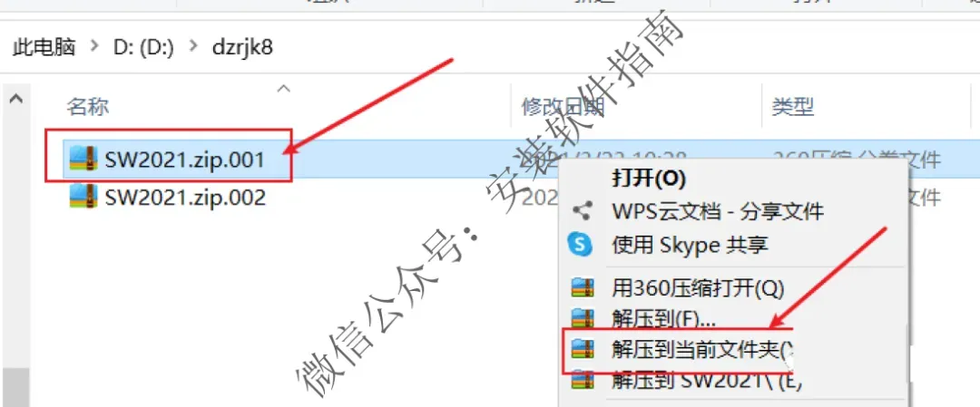Choose 使用 Skype 共享 menu entry
This screenshot has height=407, width=980.
tap(690, 244)
